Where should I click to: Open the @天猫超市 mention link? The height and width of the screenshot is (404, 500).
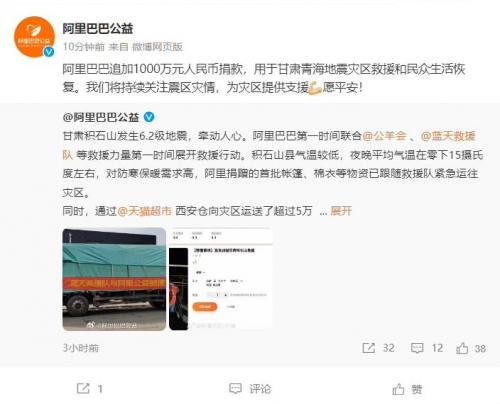(x=145, y=211)
